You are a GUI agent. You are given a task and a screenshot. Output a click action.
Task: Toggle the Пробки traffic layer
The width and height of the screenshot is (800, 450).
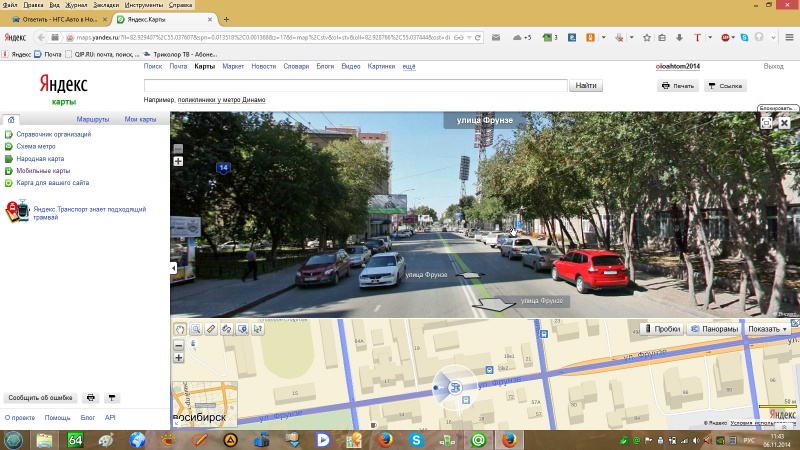pos(662,329)
